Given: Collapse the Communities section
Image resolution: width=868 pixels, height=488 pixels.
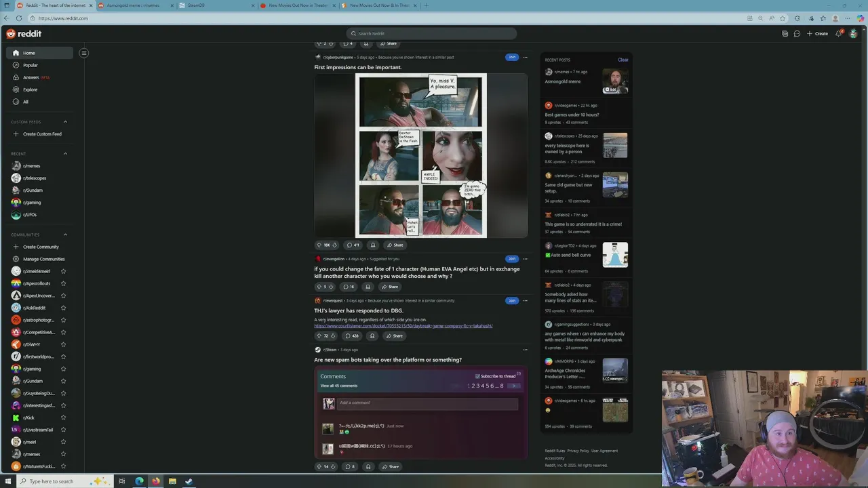Looking at the screenshot, I should tap(65, 235).
